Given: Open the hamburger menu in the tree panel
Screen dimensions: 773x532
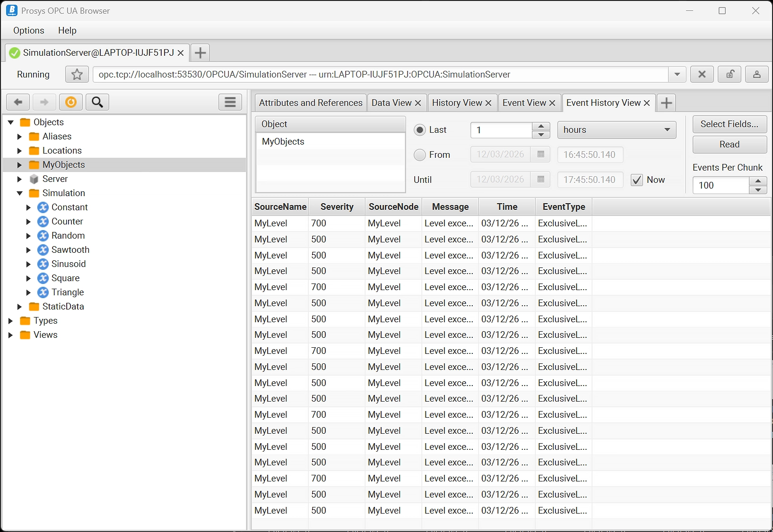Looking at the screenshot, I should coord(230,102).
